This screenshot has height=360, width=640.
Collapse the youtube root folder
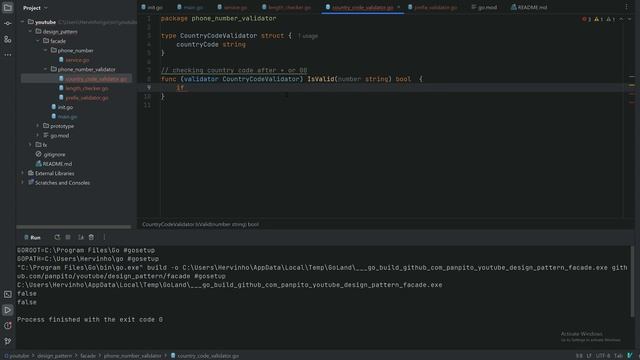point(22,22)
